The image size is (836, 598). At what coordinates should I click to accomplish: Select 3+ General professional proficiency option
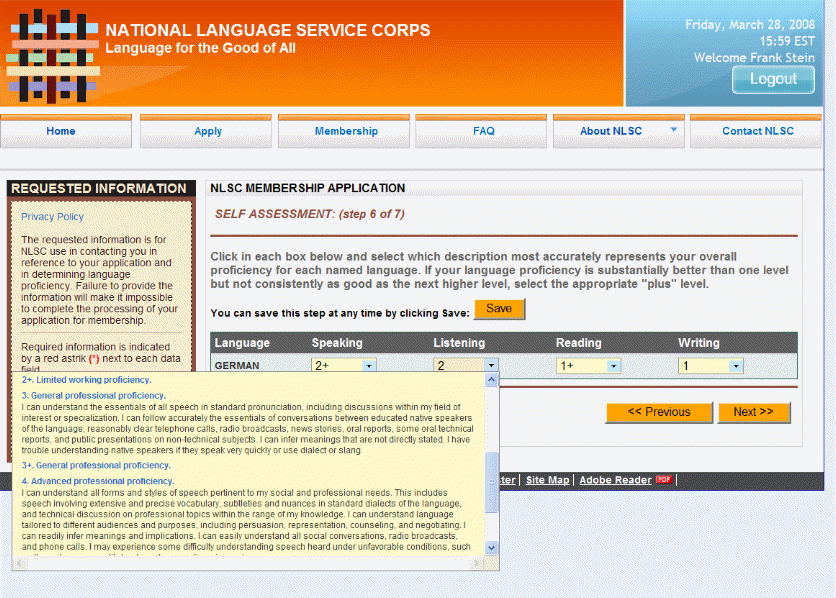coord(96,465)
